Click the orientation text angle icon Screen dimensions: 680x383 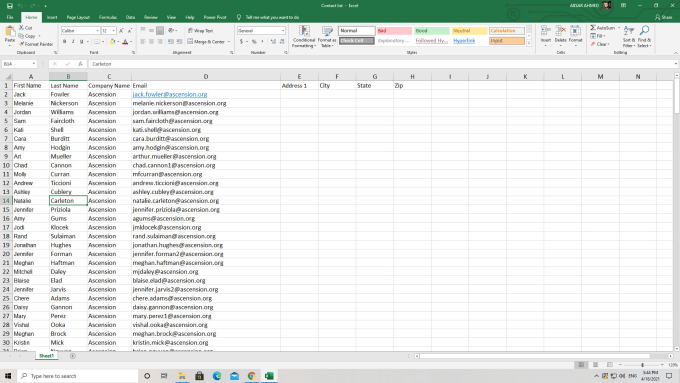pos(171,31)
